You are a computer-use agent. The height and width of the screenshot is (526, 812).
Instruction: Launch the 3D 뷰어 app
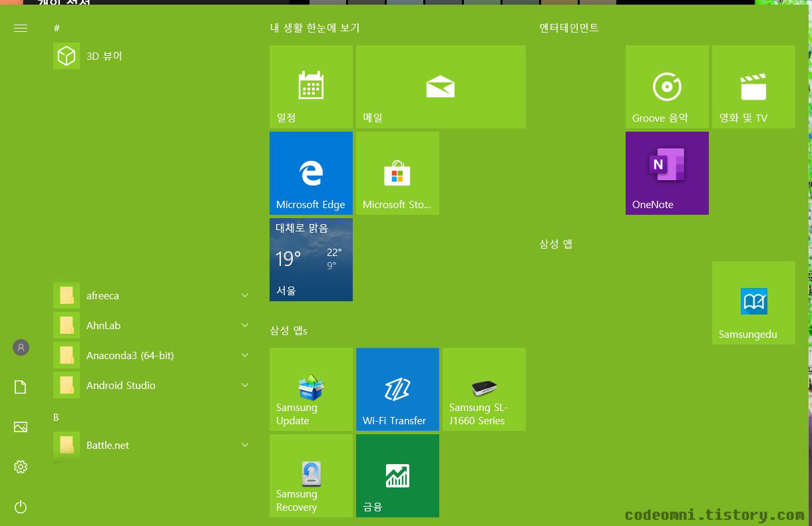click(x=153, y=56)
